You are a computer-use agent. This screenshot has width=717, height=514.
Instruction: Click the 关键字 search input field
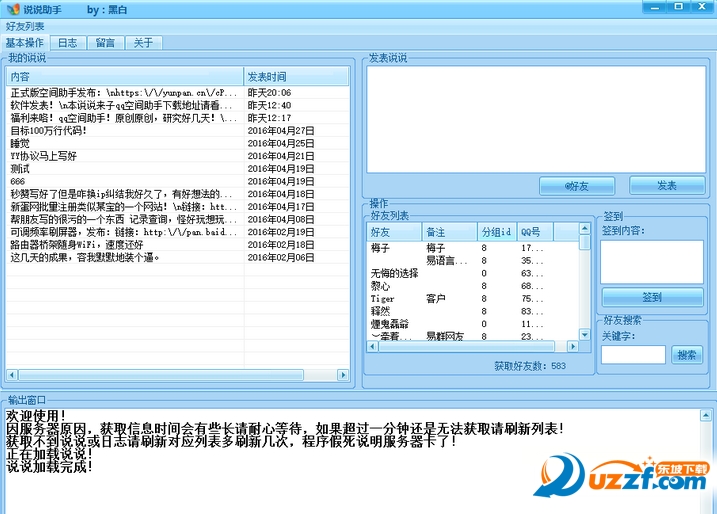click(633, 354)
